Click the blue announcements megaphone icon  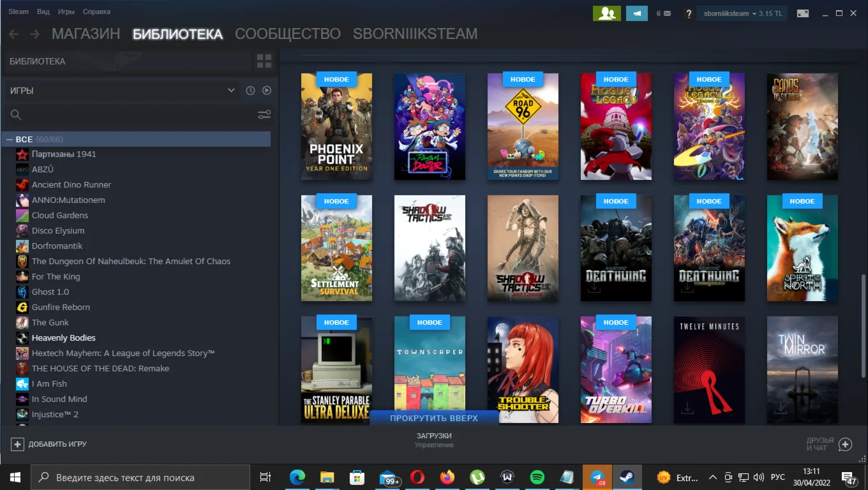(x=636, y=13)
